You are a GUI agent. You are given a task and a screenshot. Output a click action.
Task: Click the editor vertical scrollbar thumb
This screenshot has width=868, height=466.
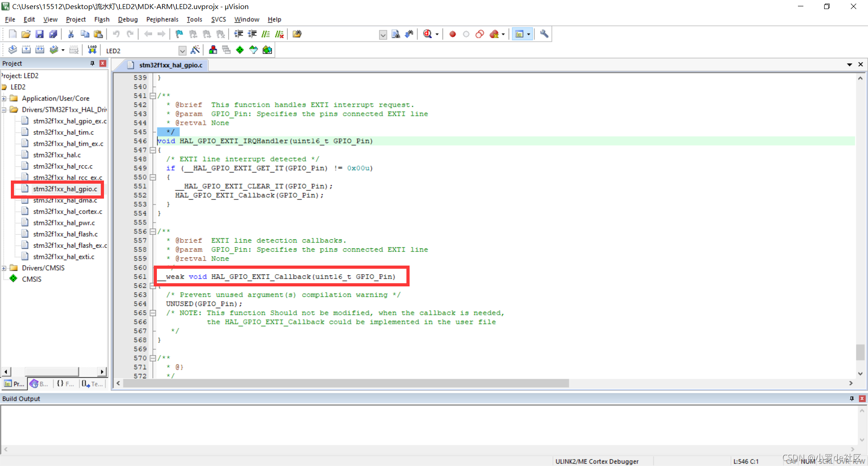pos(860,352)
